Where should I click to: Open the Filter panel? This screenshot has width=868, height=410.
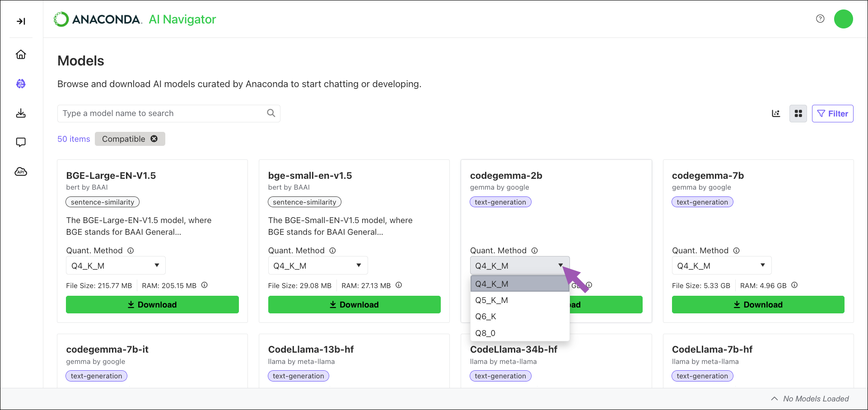[832, 113]
